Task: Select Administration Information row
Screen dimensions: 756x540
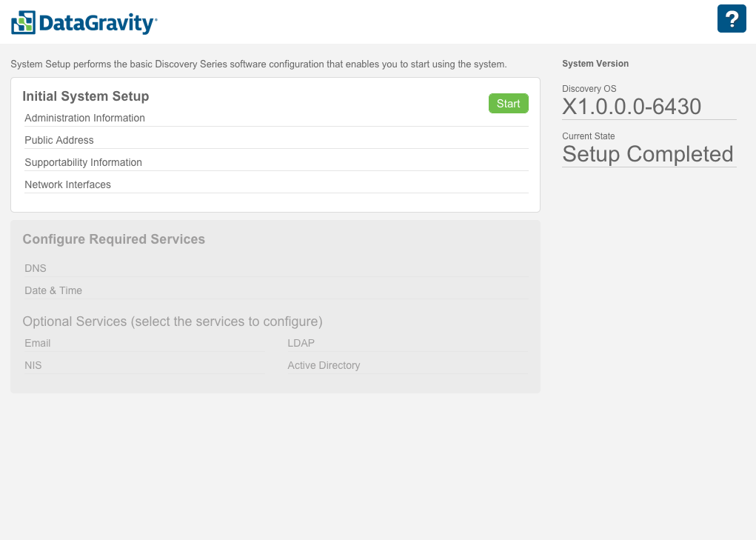Action: [84, 118]
